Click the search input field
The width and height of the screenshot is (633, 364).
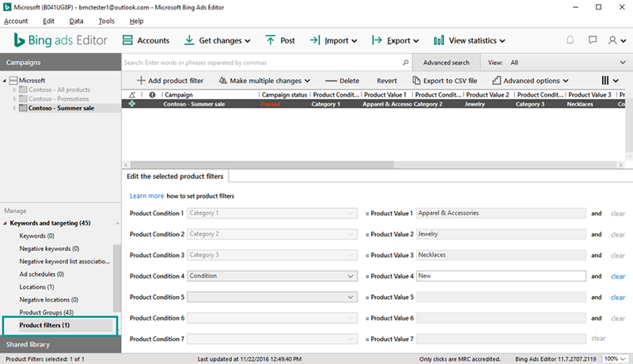pos(262,63)
